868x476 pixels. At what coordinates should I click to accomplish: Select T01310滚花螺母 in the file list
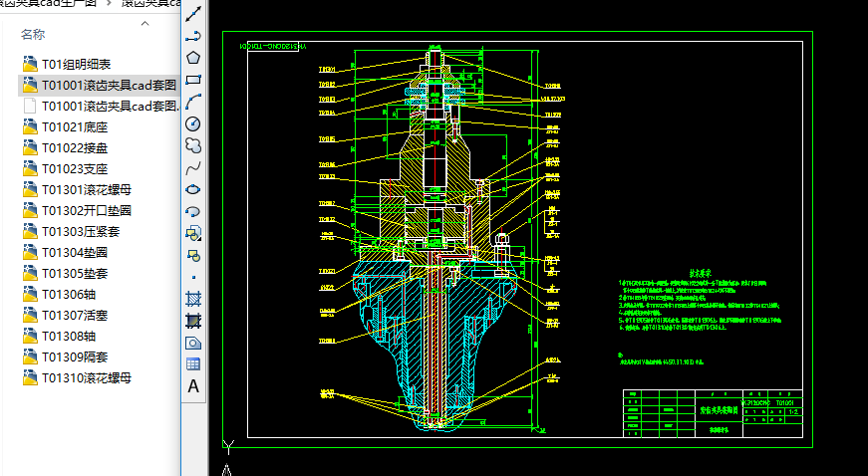pyautogui.click(x=86, y=378)
